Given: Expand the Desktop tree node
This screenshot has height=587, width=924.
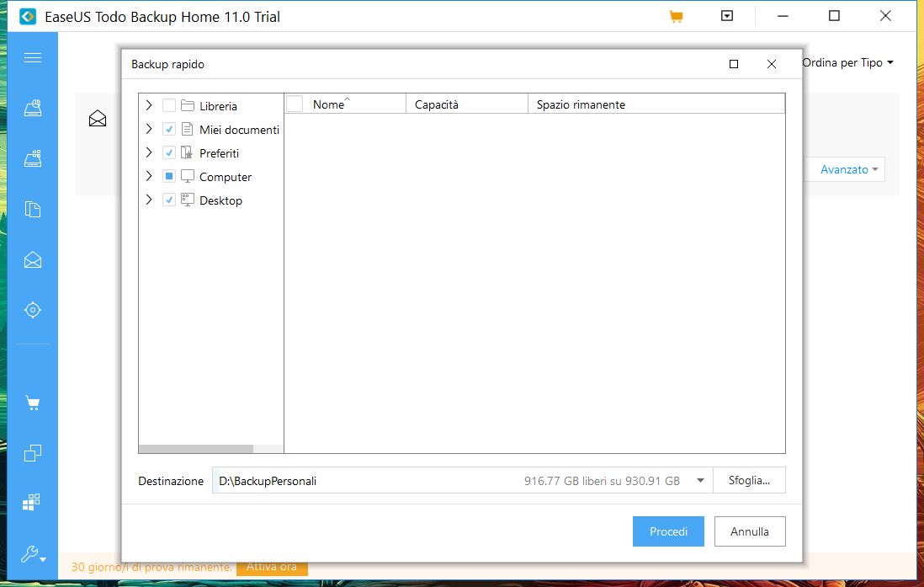Looking at the screenshot, I should tap(149, 200).
